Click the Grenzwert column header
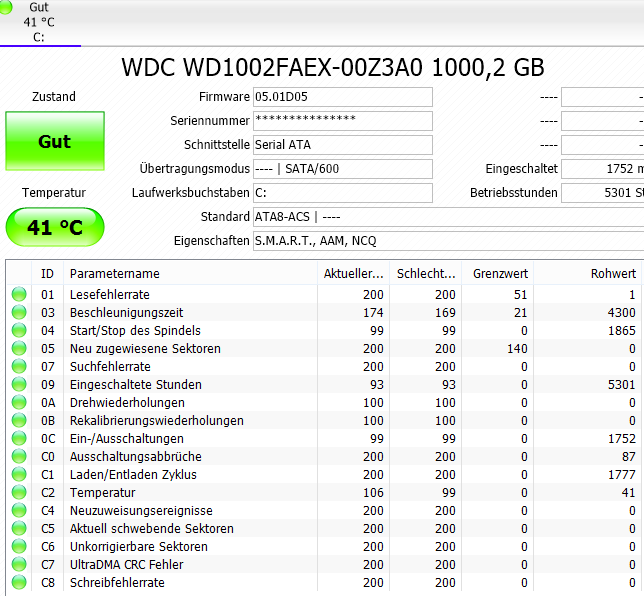Image resolution: width=644 pixels, height=596 pixels. click(x=498, y=274)
